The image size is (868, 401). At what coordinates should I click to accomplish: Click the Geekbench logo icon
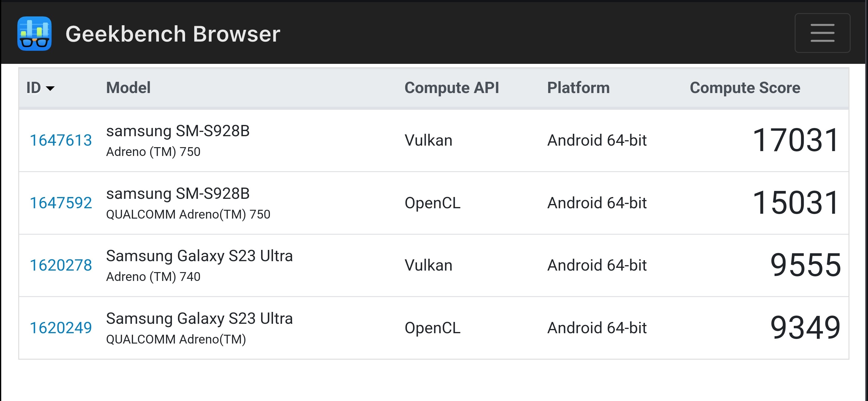[34, 34]
